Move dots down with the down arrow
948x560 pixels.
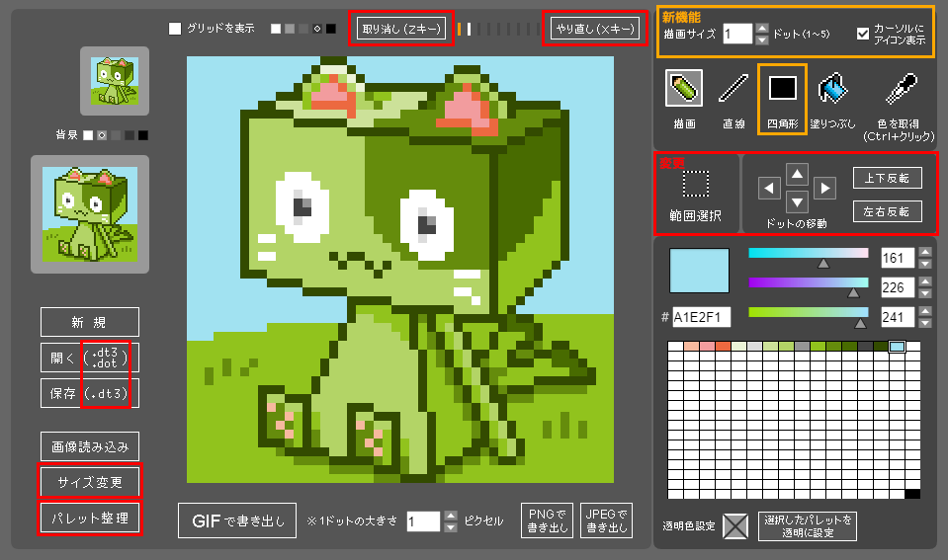tap(797, 202)
